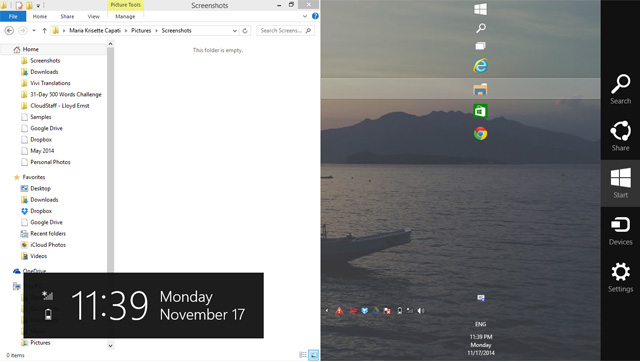Open the Devices charm
Image resolution: width=640 pixels, height=362 pixels.
pyautogui.click(x=620, y=230)
